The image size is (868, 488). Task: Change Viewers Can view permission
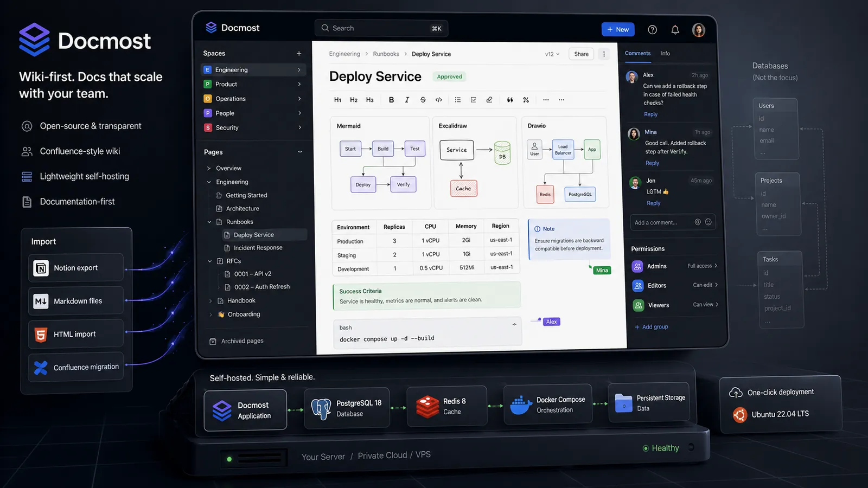pyautogui.click(x=706, y=304)
